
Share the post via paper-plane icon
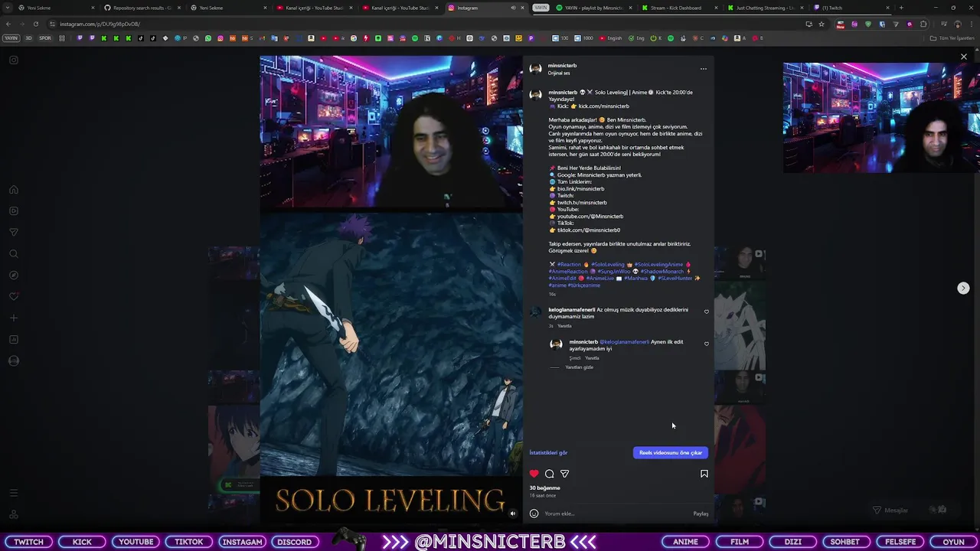pos(564,474)
